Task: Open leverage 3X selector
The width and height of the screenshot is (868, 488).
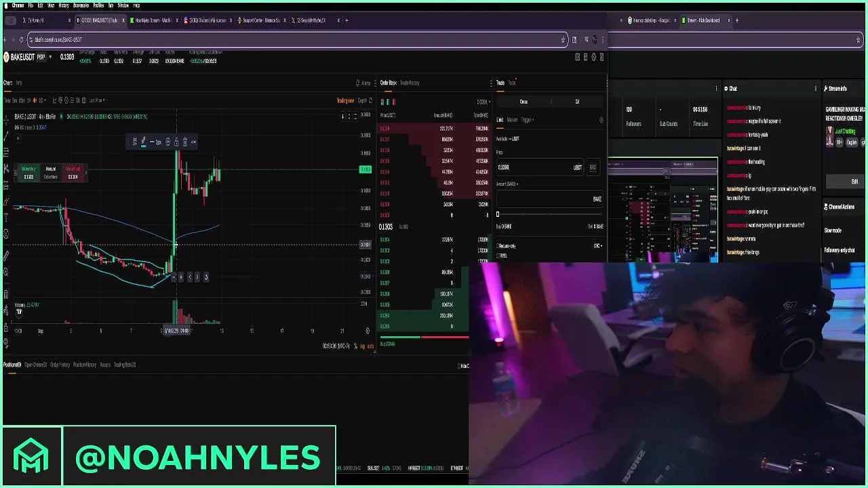Action: coord(577,102)
